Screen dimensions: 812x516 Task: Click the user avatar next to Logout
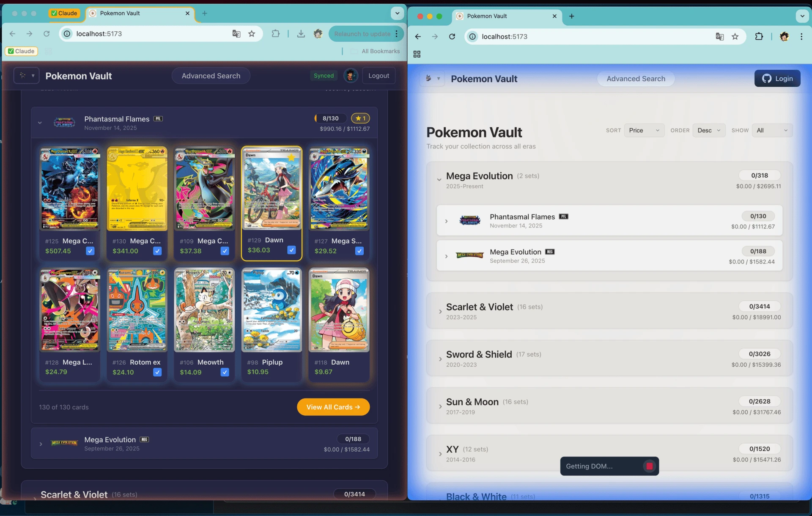pos(350,76)
